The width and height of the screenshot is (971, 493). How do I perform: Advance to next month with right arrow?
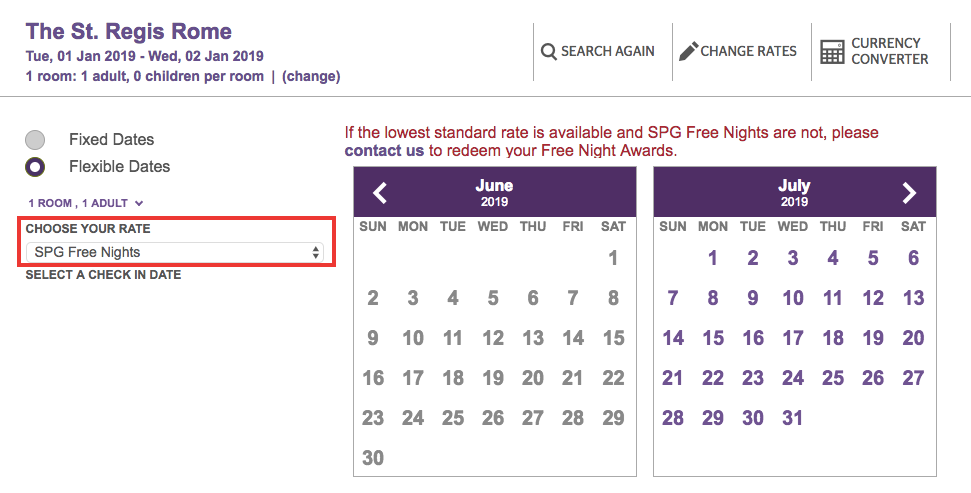(x=908, y=193)
